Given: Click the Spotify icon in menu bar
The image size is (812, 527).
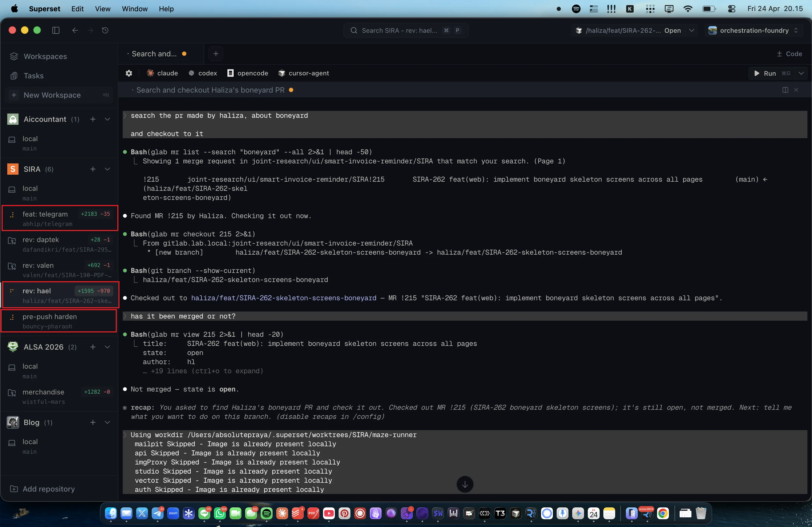Looking at the screenshot, I should pos(576,9).
